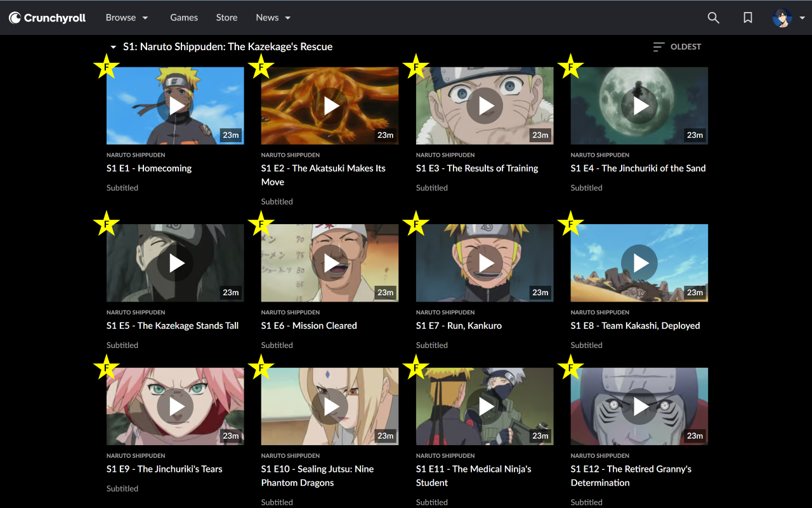The image size is (812, 508).
Task: Open title link S1 E9 Jinchuriki's Tears
Action: point(164,469)
